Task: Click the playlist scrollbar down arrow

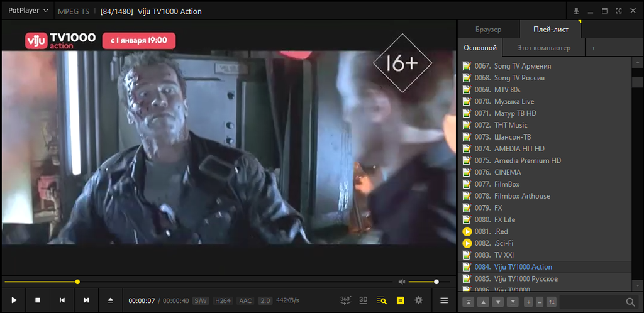Action: [638, 285]
